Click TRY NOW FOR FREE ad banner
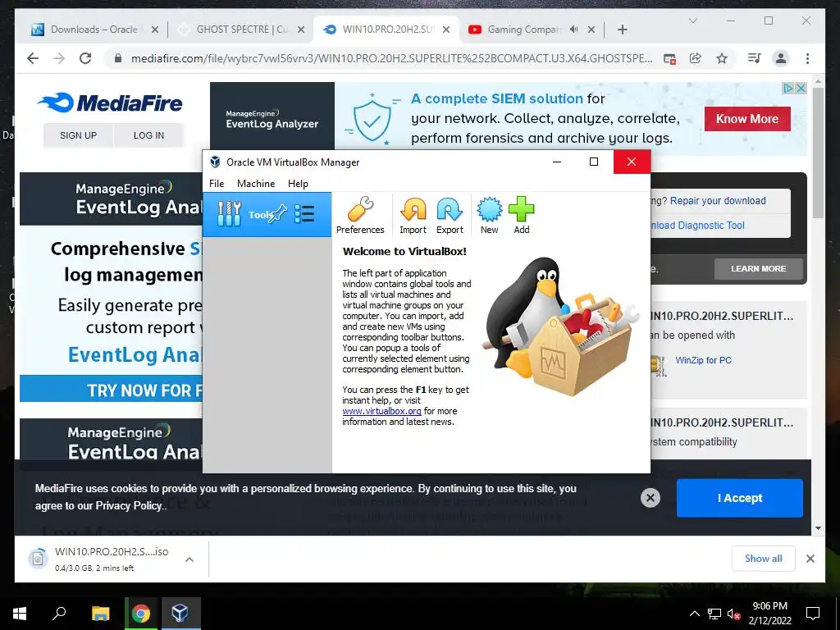Viewport: 840px width, 630px height. pyautogui.click(x=112, y=390)
